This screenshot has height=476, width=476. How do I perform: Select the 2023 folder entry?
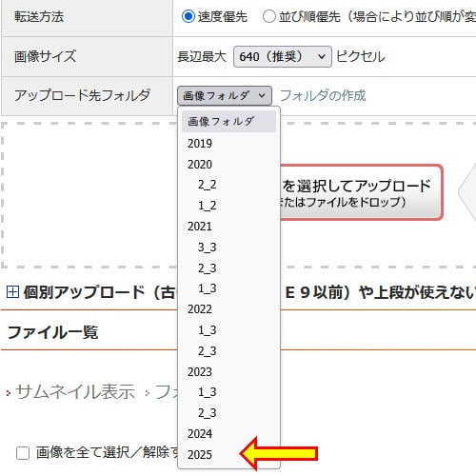click(228, 371)
